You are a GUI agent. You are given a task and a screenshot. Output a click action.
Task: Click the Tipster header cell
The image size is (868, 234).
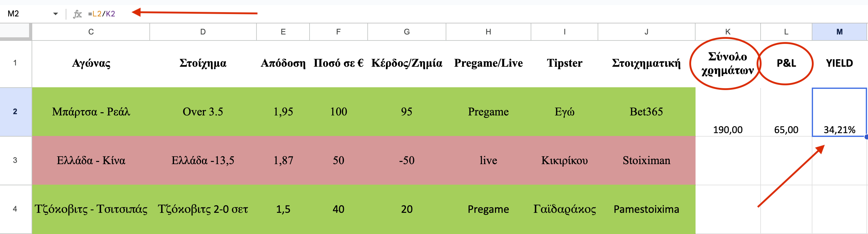(x=564, y=63)
